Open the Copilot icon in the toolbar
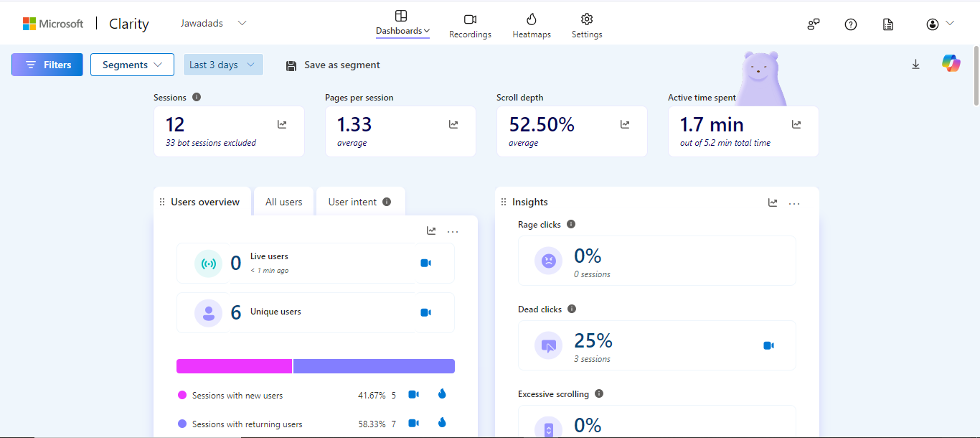The width and height of the screenshot is (980, 438). point(951,64)
